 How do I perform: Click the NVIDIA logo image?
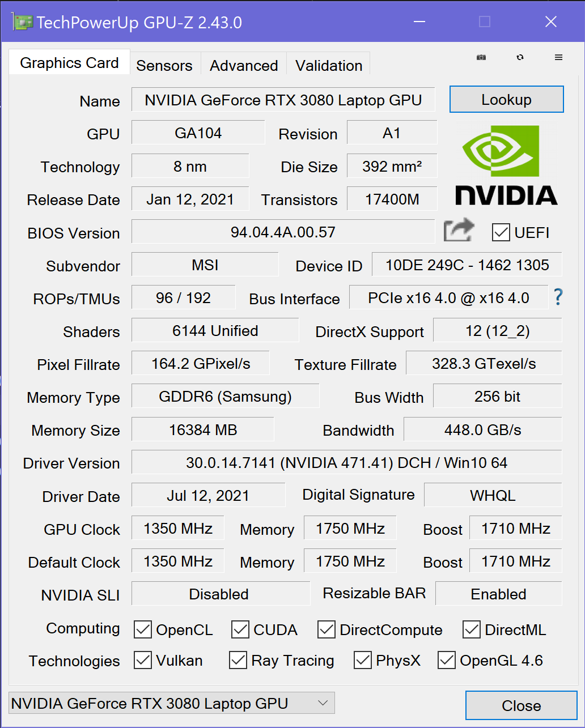[x=506, y=165]
